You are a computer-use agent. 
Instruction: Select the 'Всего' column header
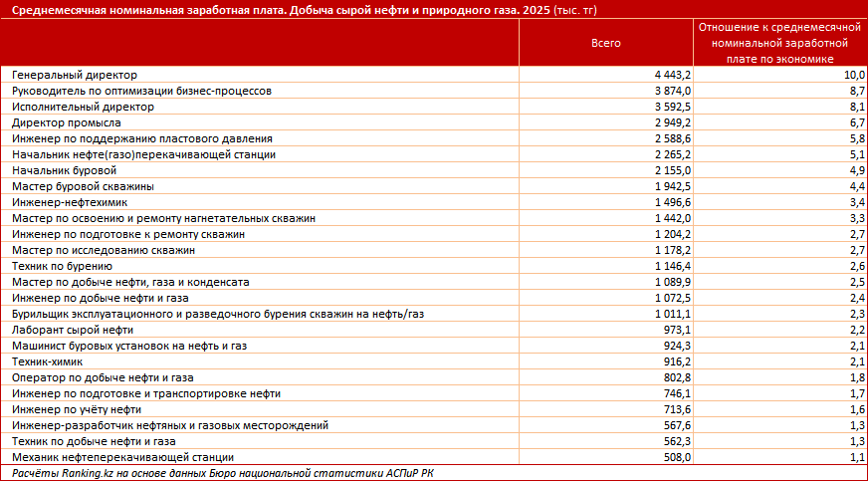[x=605, y=43]
